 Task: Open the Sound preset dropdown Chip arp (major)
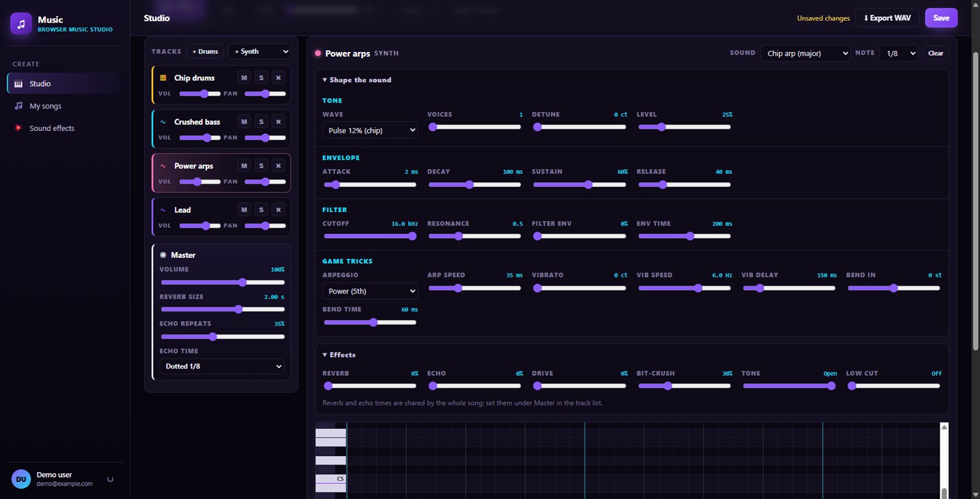[x=805, y=53]
